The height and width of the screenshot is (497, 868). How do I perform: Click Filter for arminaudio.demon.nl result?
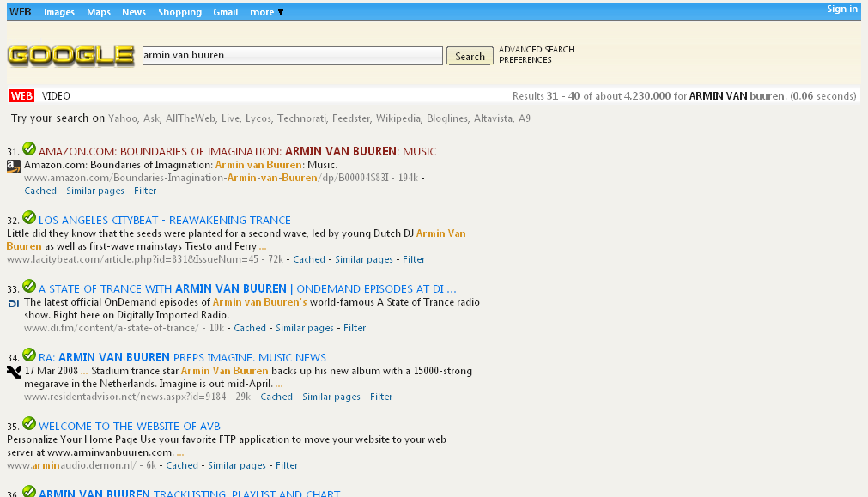(x=287, y=465)
